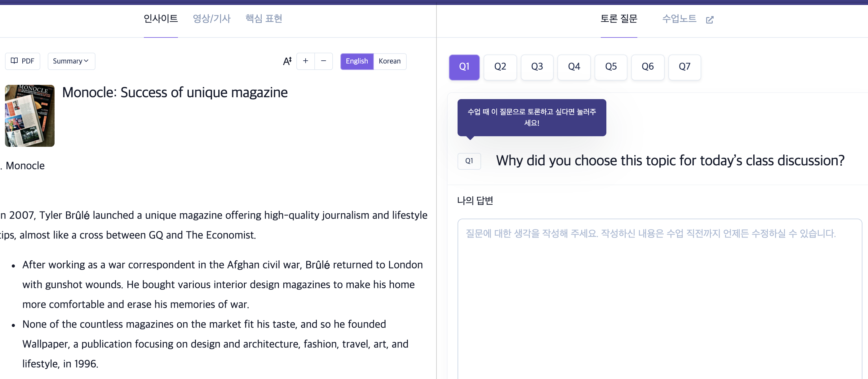Switch article language to English
This screenshot has width=868, height=379.
click(356, 61)
